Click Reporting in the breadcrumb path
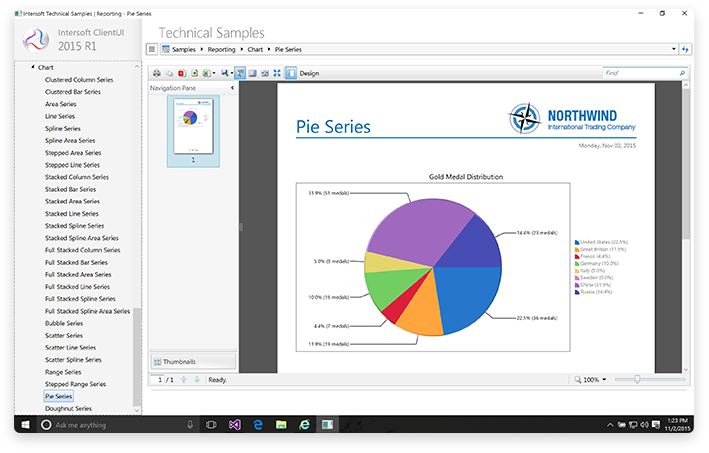 (x=221, y=49)
